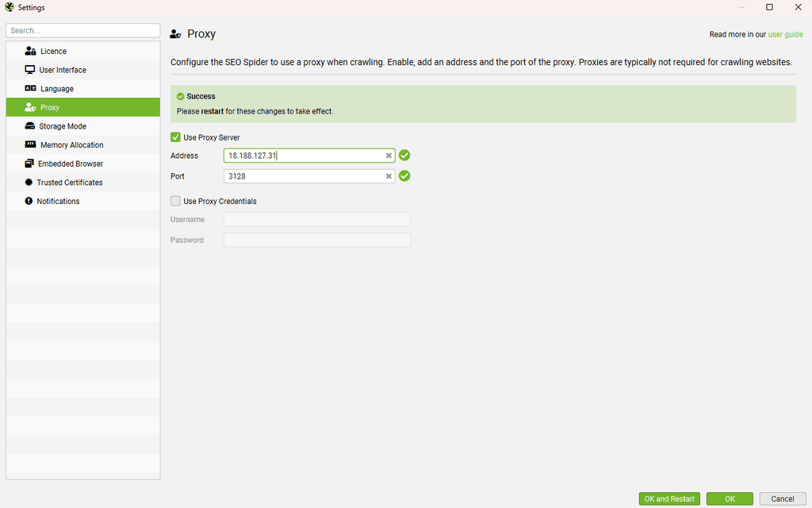Click the settings Search field
The height and width of the screenshot is (508, 812).
pos(82,31)
